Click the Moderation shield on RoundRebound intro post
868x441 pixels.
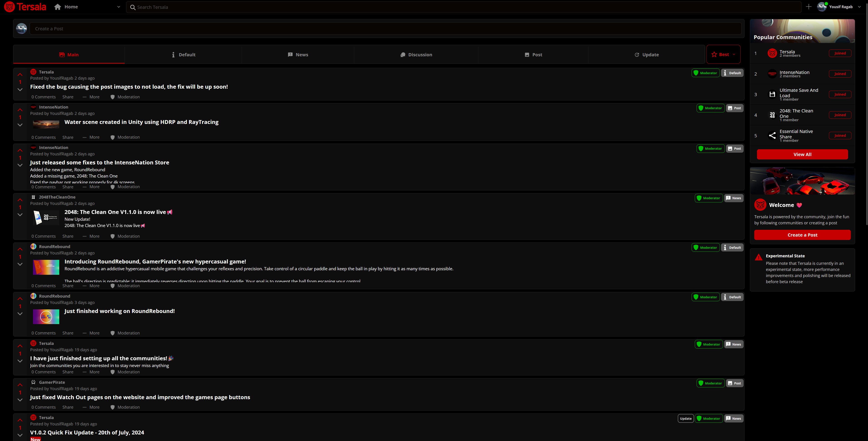click(x=113, y=286)
